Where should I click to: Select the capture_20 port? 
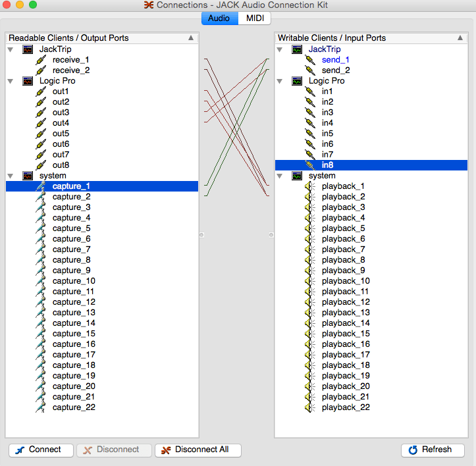(74, 386)
